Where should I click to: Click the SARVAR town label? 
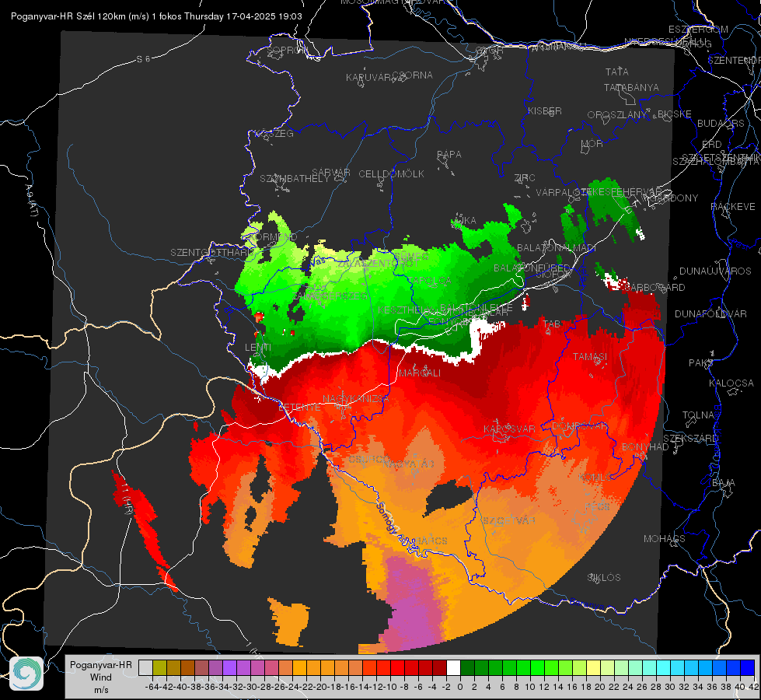(x=331, y=173)
